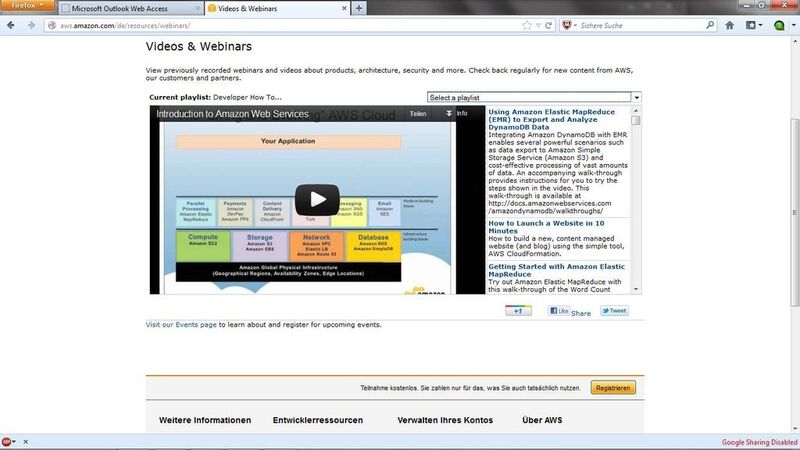This screenshot has width=800, height=450.
Task: Click the Teilen share button on video
Action: 417,114
